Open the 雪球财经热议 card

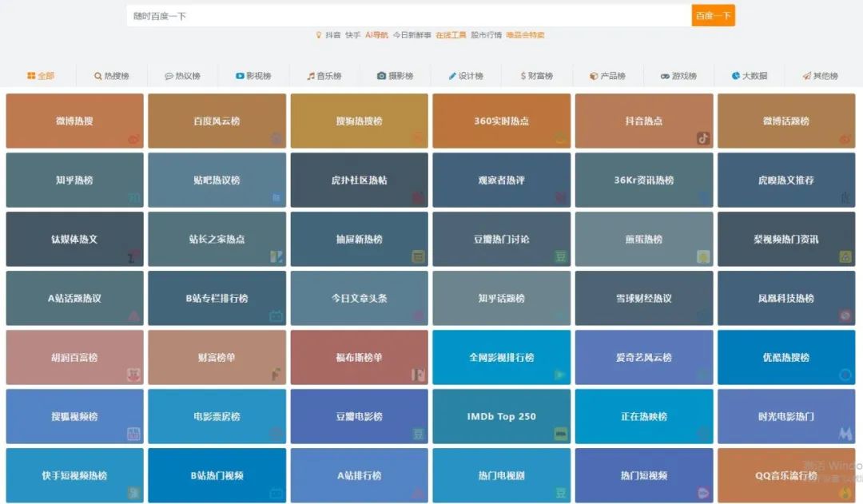click(644, 298)
